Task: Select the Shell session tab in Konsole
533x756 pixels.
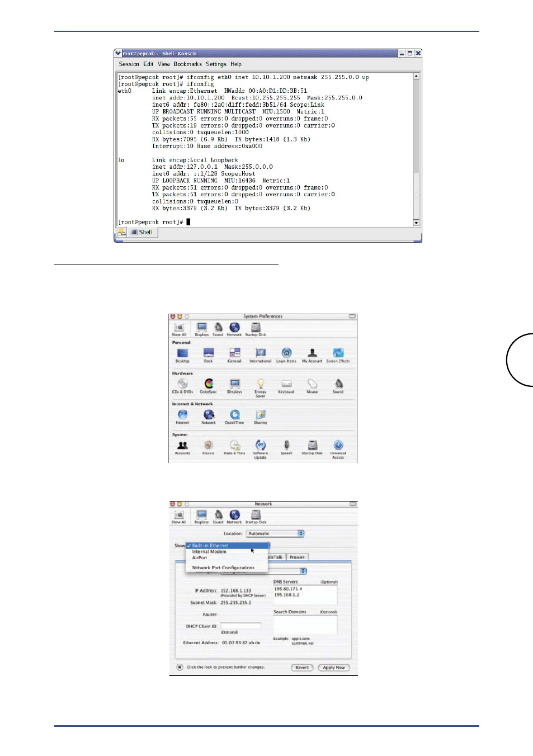Action: (x=142, y=232)
